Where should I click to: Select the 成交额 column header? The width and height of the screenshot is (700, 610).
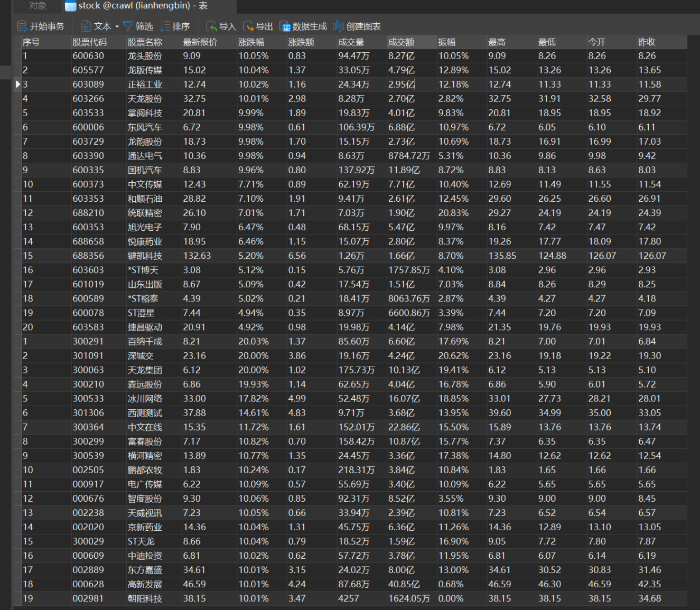coord(412,42)
